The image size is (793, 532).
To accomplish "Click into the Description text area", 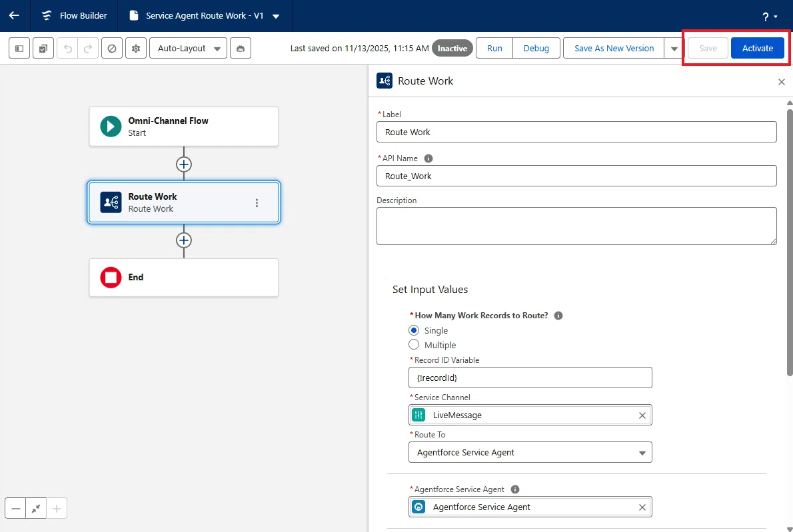I will 576,226.
